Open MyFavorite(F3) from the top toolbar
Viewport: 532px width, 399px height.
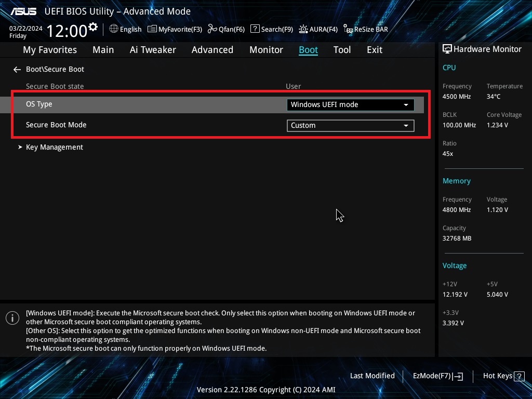pos(175,30)
